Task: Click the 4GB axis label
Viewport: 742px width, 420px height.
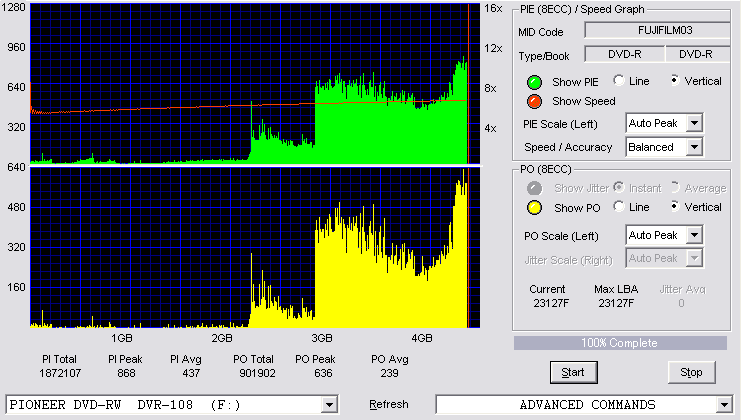Action: pos(422,338)
